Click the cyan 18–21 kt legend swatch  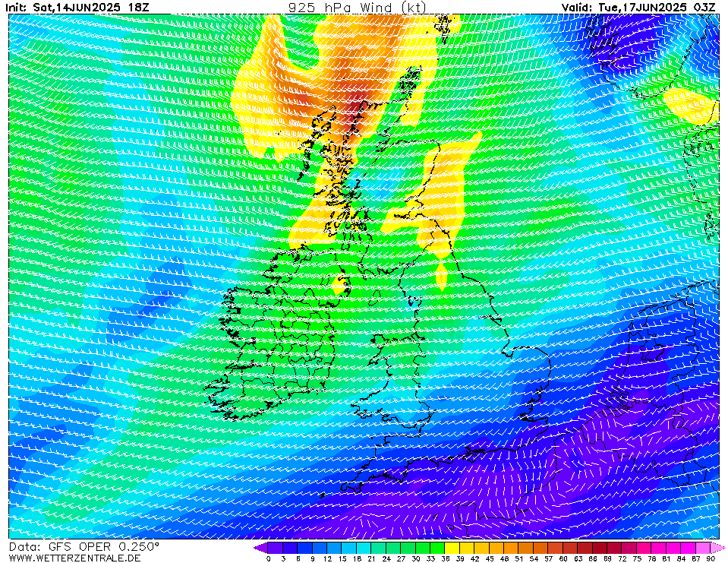364,548
